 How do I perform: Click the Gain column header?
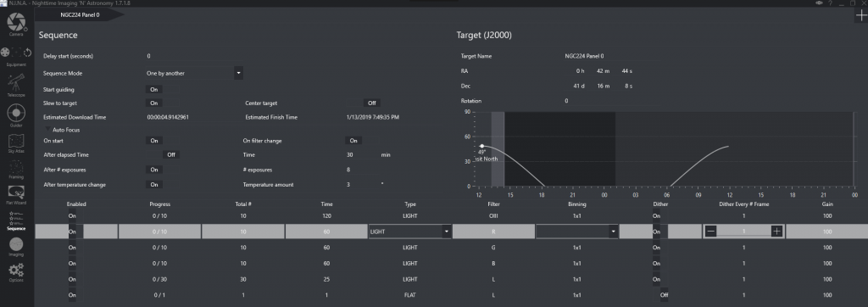click(x=827, y=204)
